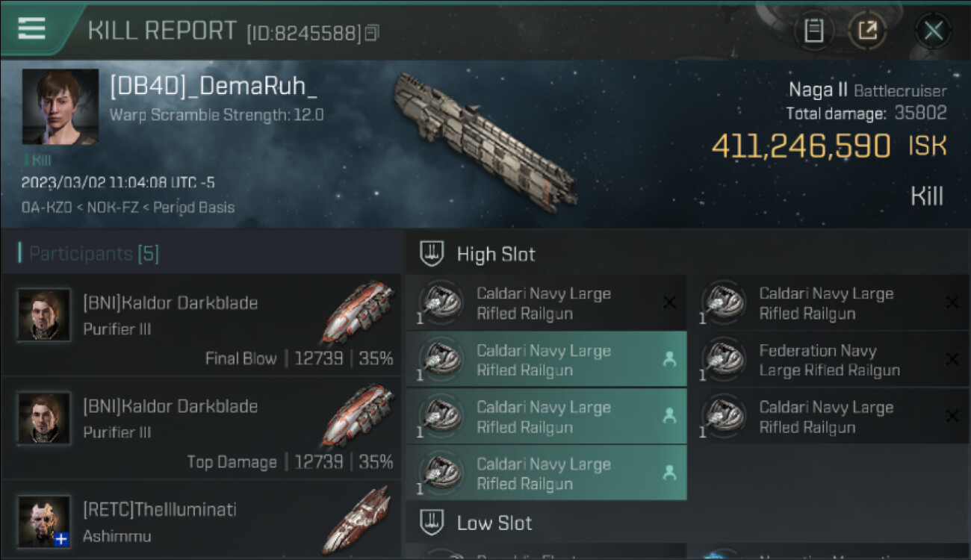The height and width of the screenshot is (560, 971).
Task: Click the High Slot section icon
Action: 432,254
